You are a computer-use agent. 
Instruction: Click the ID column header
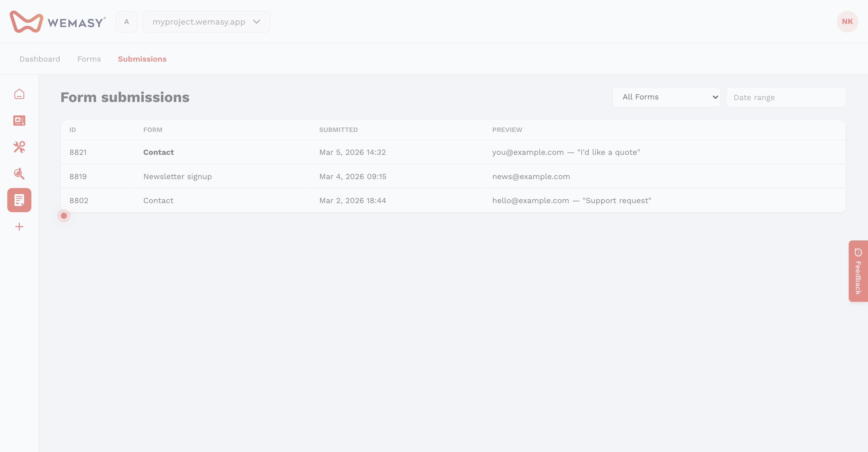[x=73, y=130]
